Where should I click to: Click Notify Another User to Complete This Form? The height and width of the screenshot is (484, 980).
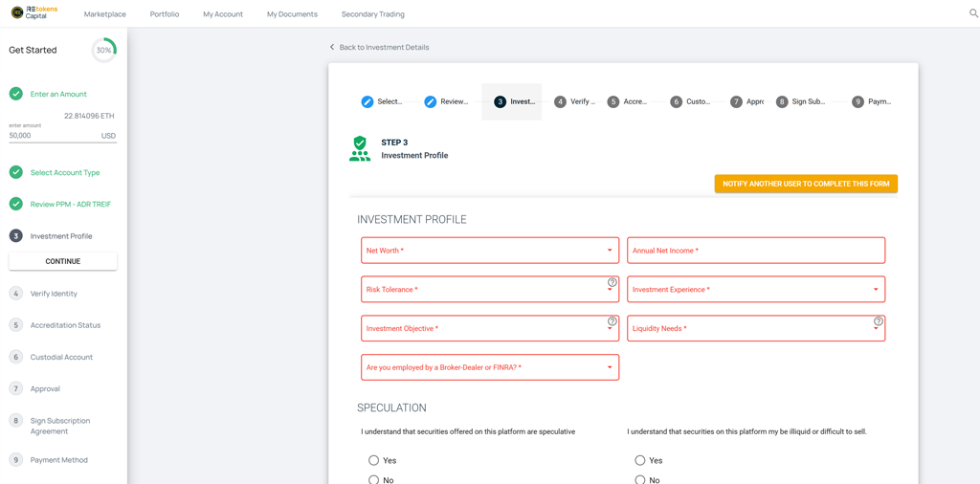tap(806, 184)
